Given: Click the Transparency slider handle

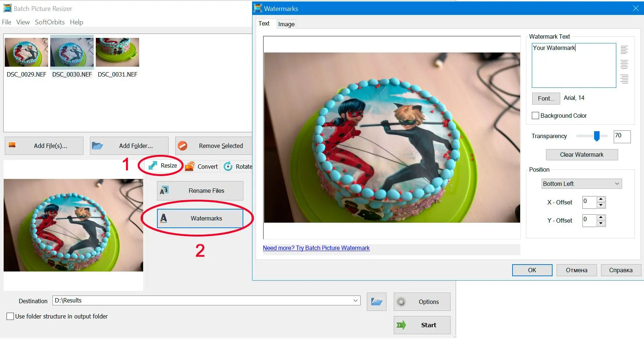Looking at the screenshot, I should (x=597, y=136).
